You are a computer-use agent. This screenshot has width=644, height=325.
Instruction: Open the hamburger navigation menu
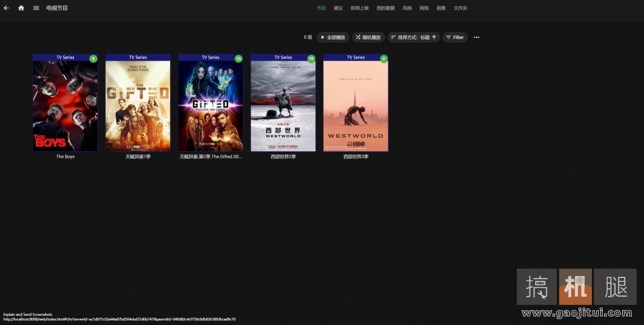pos(36,8)
